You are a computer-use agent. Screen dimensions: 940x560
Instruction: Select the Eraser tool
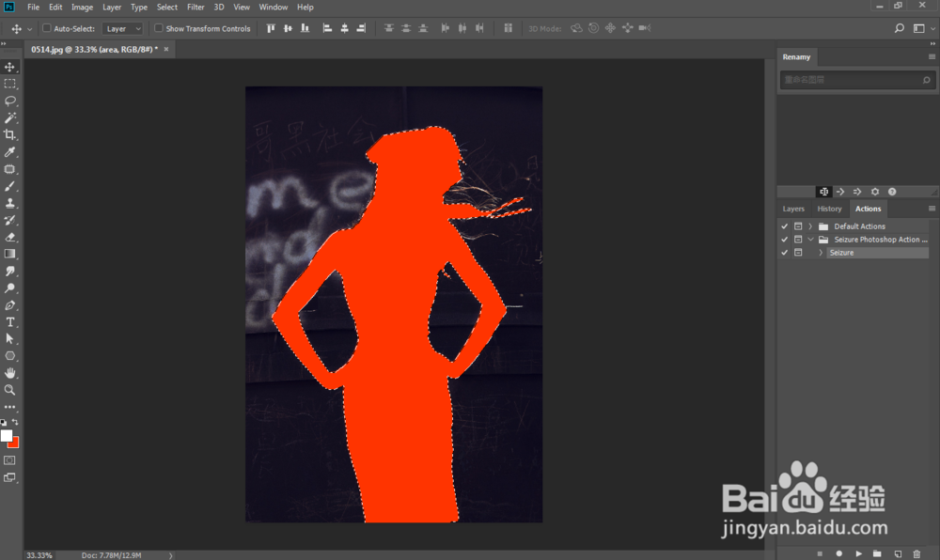pos(9,237)
